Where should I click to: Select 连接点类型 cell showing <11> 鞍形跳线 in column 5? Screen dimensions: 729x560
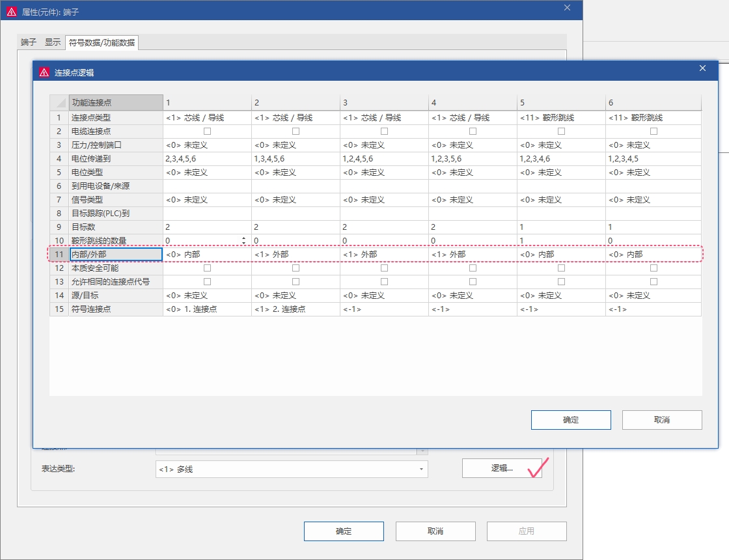tap(560, 117)
